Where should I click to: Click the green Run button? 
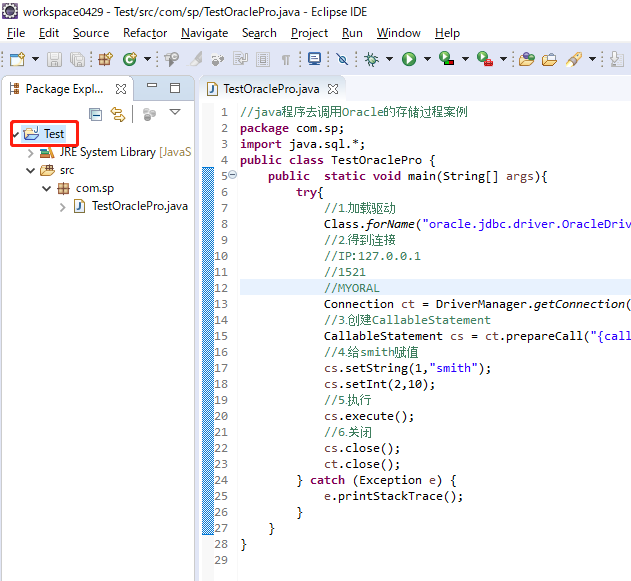pos(409,60)
